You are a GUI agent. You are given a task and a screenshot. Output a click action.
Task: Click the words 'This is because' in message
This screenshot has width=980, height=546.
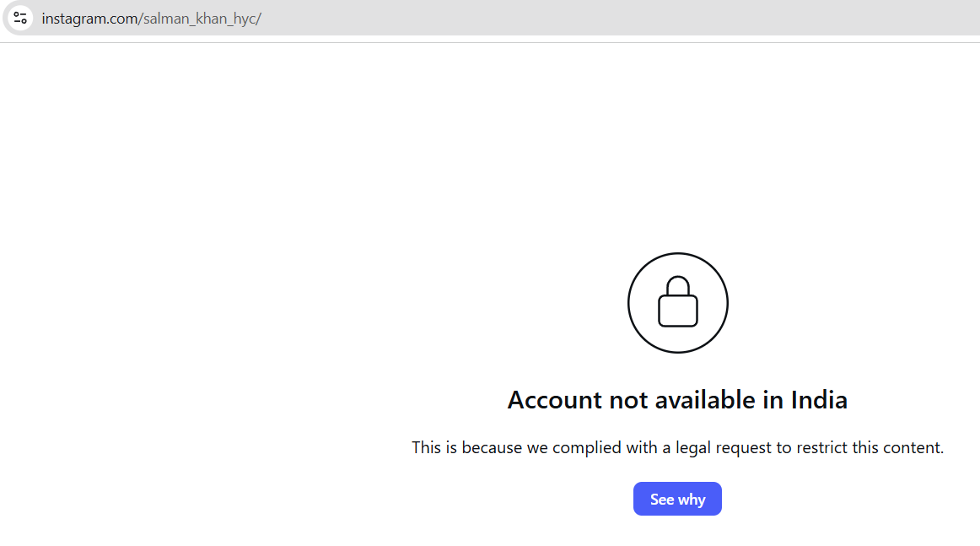pyautogui.click(x=467, y=447)
